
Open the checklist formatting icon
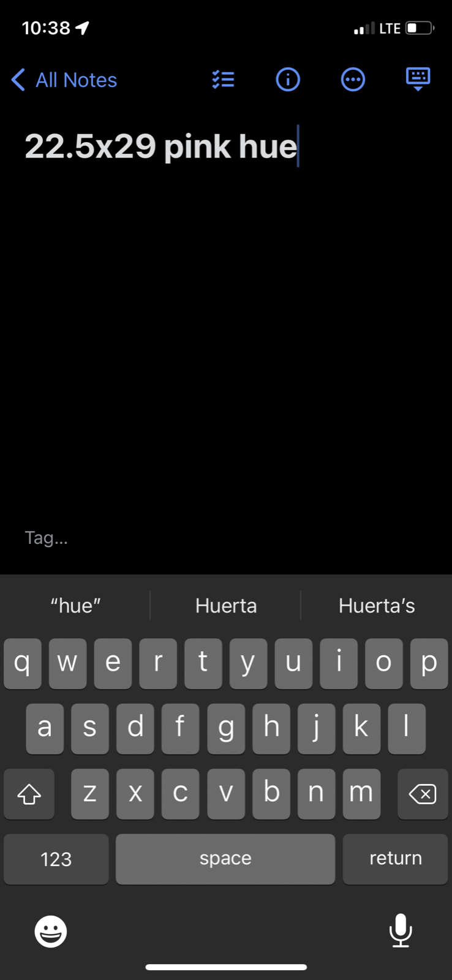point(223,80)
